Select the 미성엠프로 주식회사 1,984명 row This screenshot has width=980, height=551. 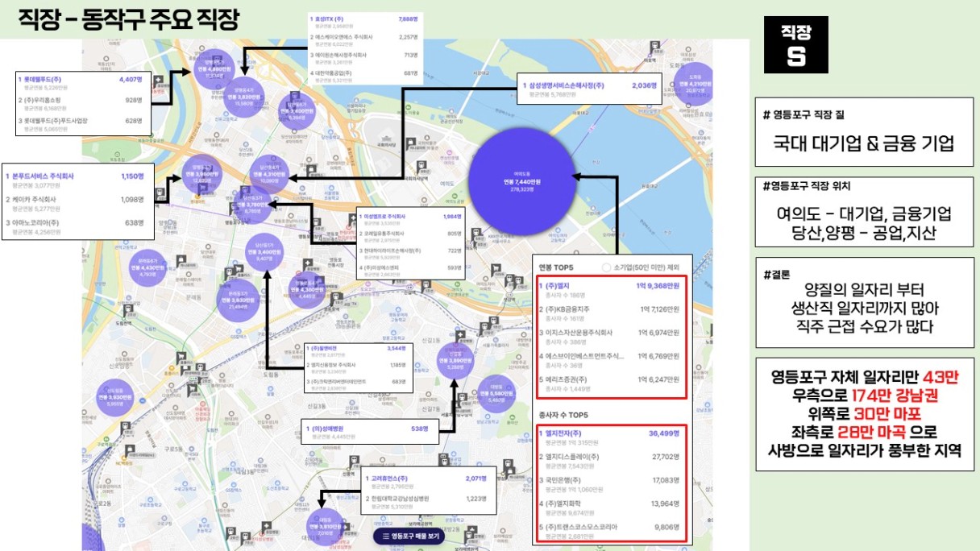tap(410, 219)
